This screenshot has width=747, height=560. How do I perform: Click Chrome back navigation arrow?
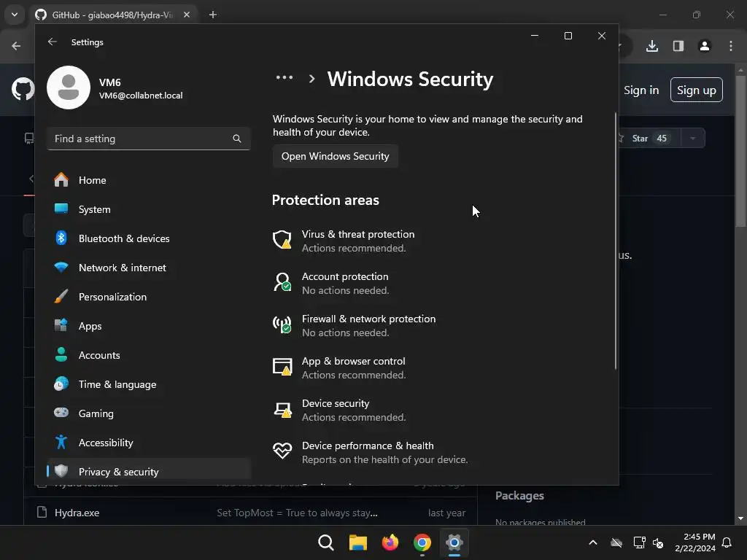point(16,46)
